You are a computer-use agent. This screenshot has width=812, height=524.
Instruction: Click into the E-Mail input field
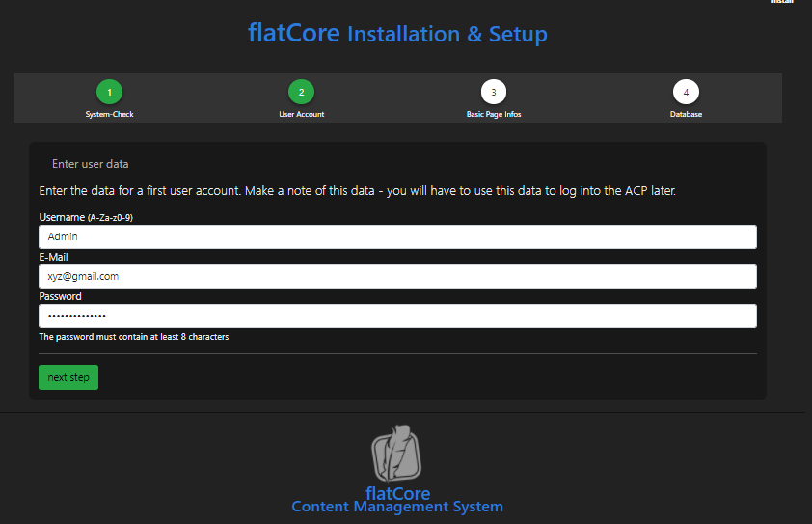pyautogui.click(x=397, y=276)
